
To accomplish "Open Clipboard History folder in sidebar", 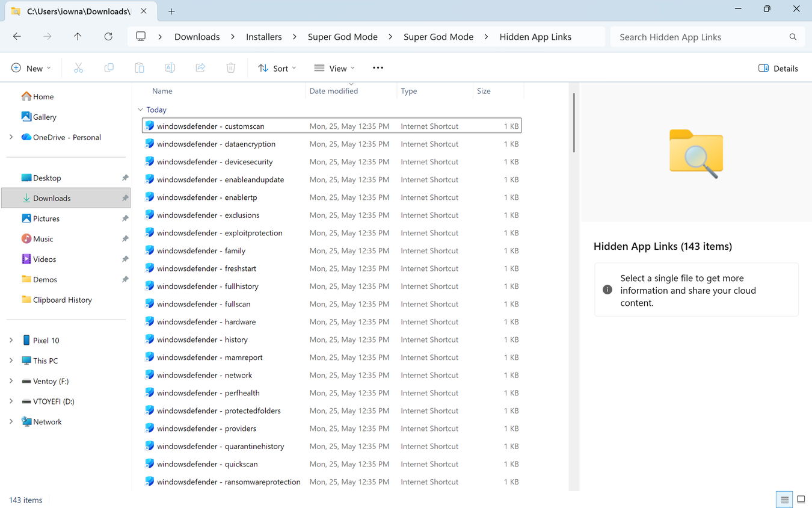I will [x=57, y=300].
